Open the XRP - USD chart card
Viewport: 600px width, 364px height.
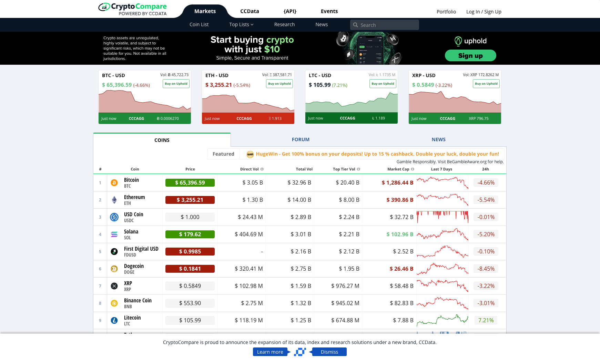[x=455, y=97]
